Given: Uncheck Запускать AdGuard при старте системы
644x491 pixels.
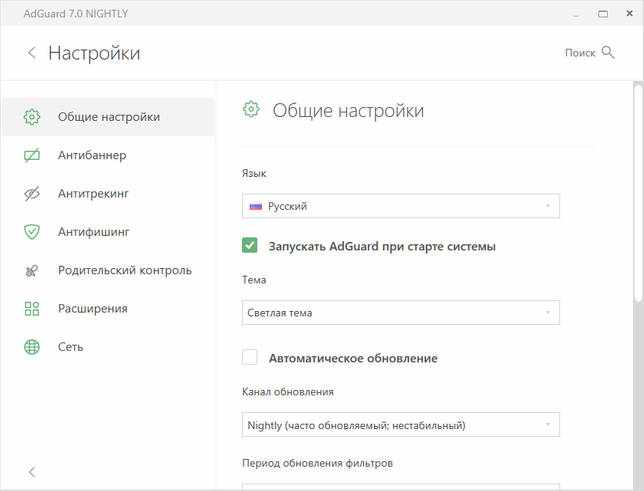Looking at the screenshot, I should tap(250, 245).
